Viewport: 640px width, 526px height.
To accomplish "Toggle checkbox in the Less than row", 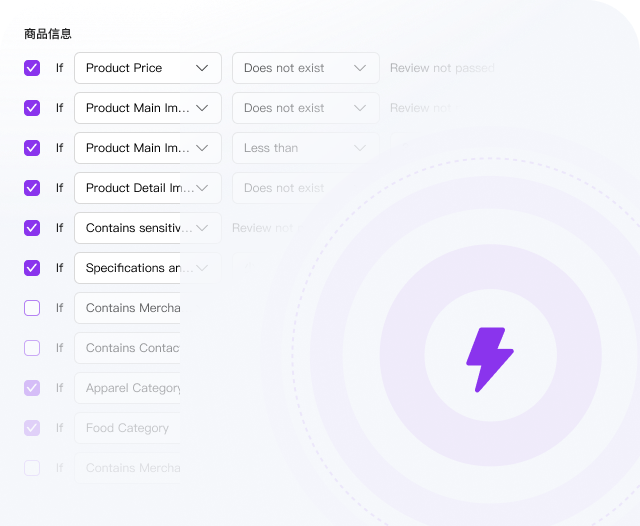I will [32, 148].
